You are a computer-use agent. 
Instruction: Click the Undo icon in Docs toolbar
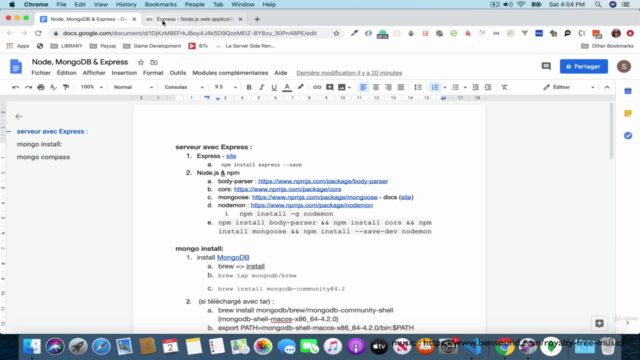pos(16,87)
